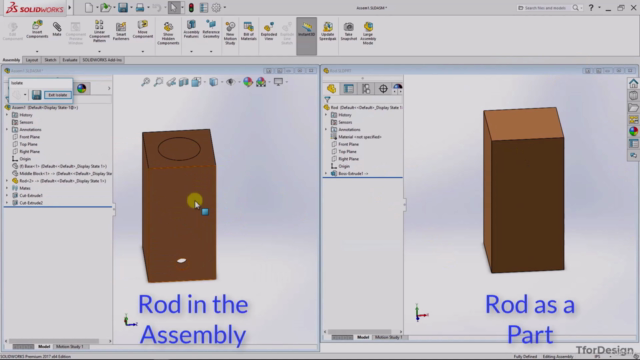The height and width of the screenshot is (360, 640).
Task: Start a New Motion Study
Action: point(230,33)
